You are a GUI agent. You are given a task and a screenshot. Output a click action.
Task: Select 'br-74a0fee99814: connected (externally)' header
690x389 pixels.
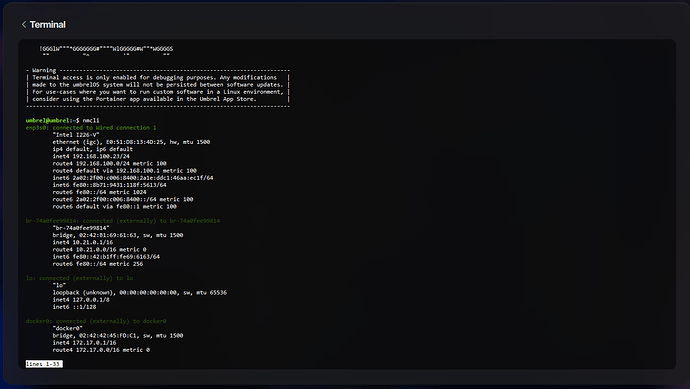(x=123, y=221)
